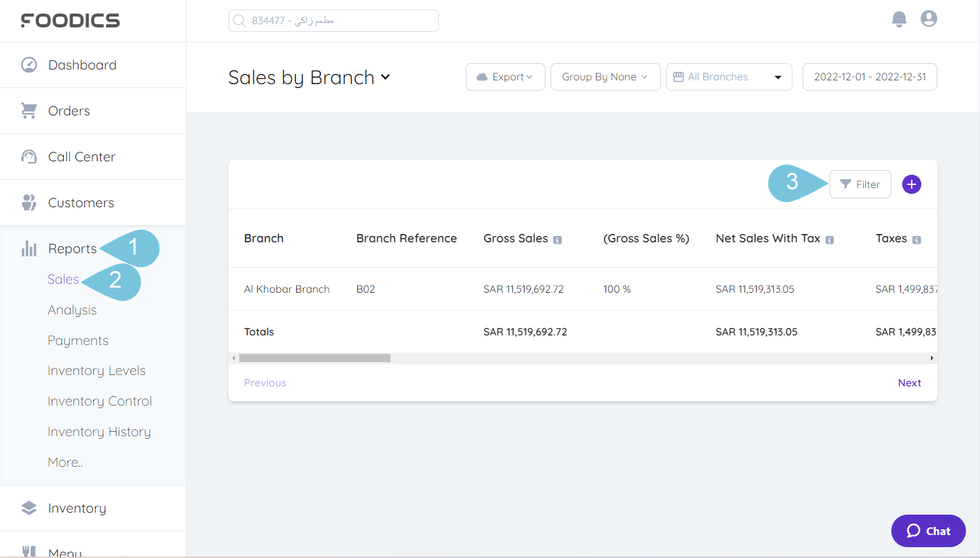The image size is (980, 558).
Task: Open the Dashboard from the sidebar icon
Action: [x=29, y=64]
